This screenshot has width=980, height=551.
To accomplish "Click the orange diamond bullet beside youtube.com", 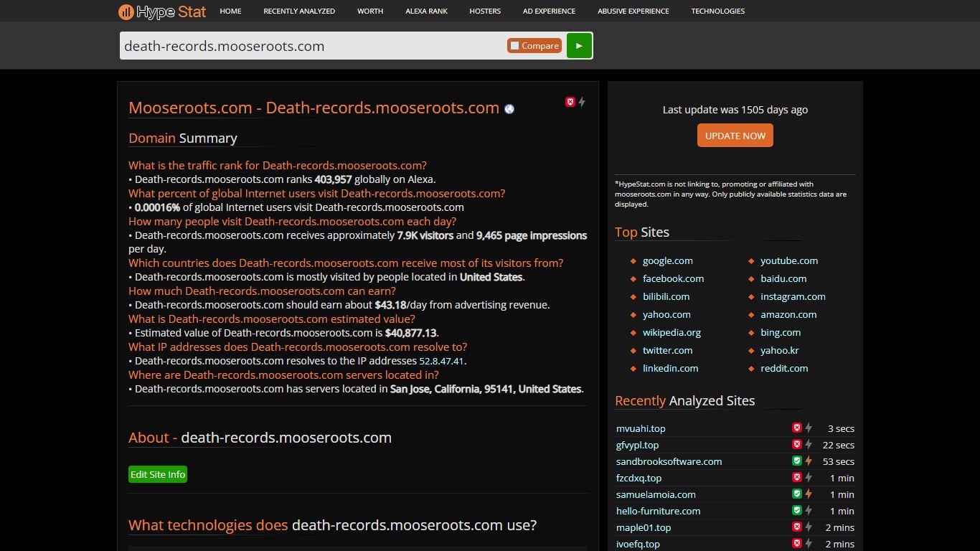I will tap(751, 261).
